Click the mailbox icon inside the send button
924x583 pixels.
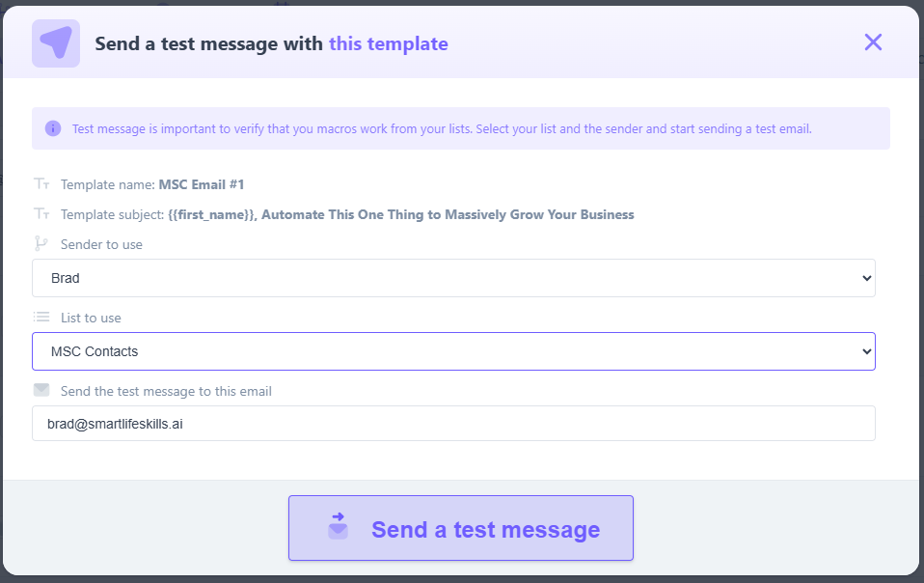click(x=338, y=527)
